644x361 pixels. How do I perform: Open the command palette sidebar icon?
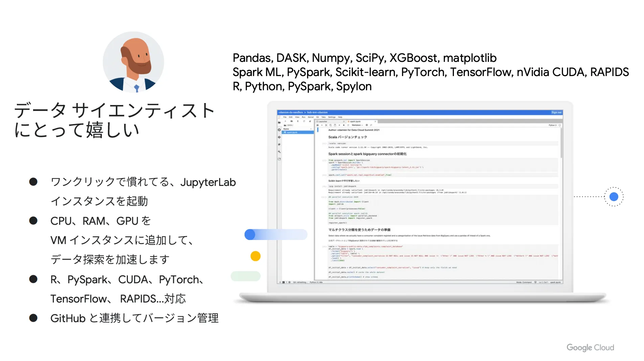click(279, 144)
